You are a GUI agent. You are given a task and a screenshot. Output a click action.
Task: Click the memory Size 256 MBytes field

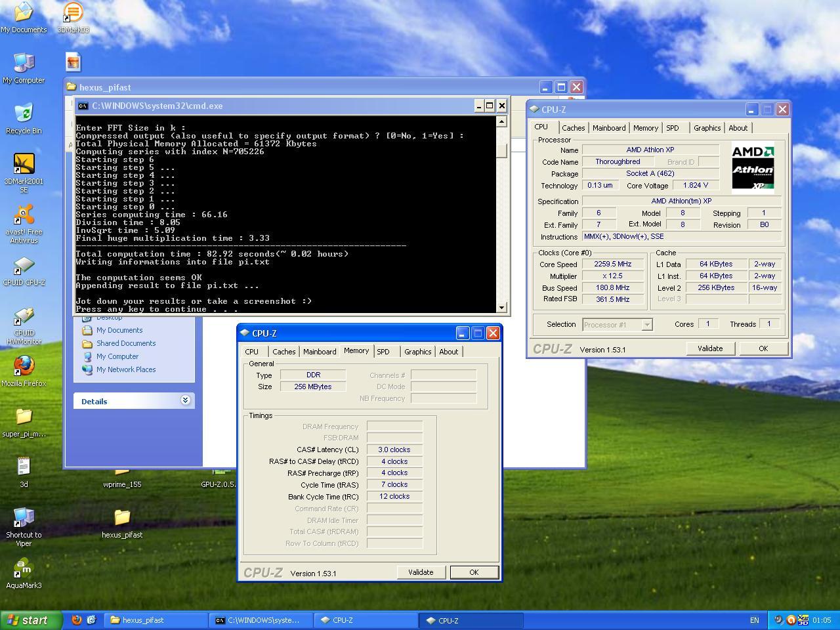click(313, 387)
